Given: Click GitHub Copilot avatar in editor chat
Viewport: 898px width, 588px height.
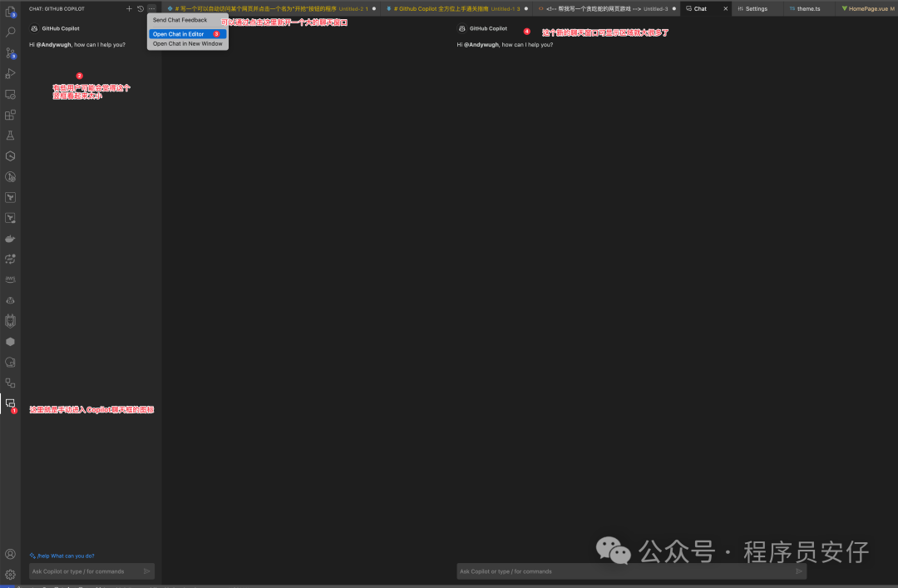Looking at the screenshot, I should tap(462, 28).
